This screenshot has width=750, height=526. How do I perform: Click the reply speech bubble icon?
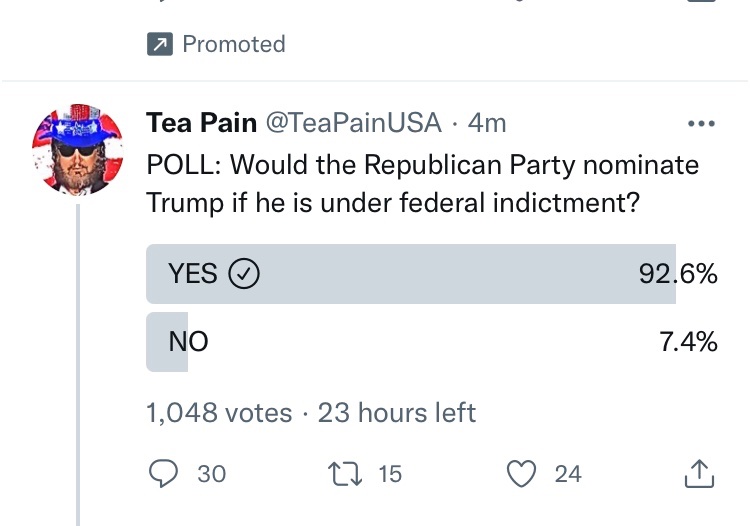[x=163, y=473]
